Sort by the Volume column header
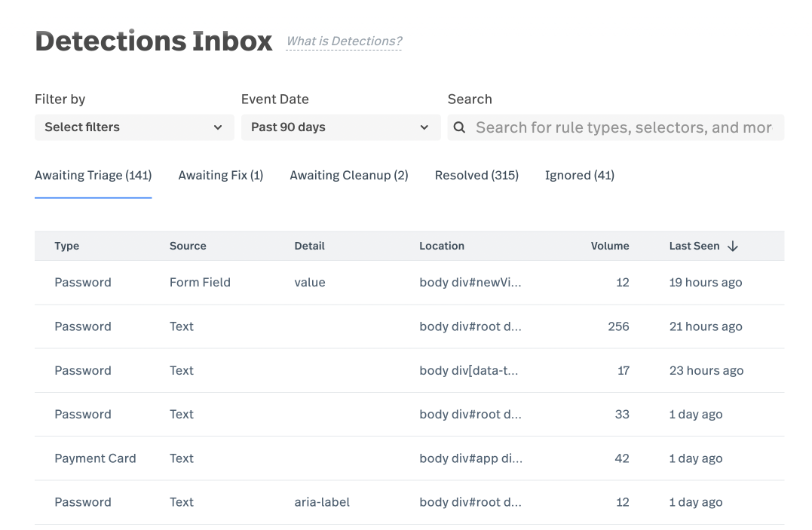Screen dimensions: 812x530 pyautogui.click(x=610, y=246)
